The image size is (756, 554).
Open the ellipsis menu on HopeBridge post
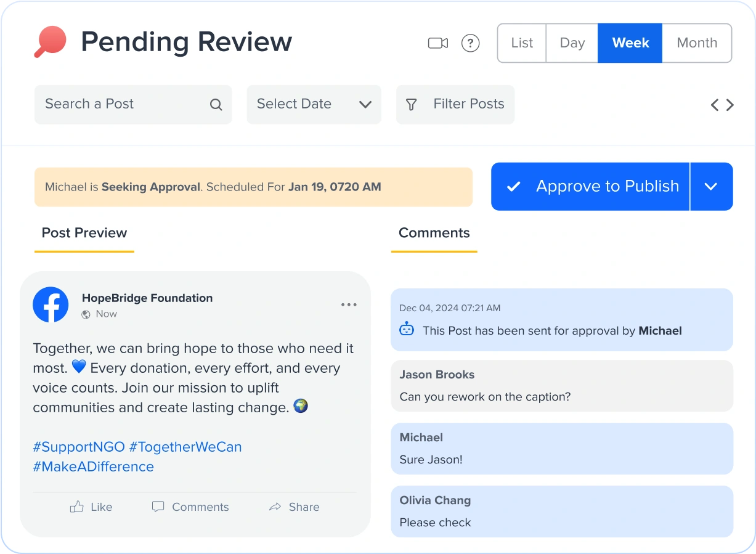(349, 304)
